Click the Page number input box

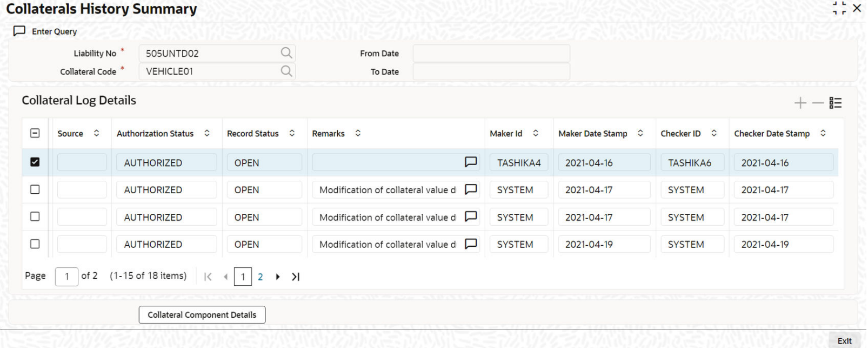[x=66, y=277]
